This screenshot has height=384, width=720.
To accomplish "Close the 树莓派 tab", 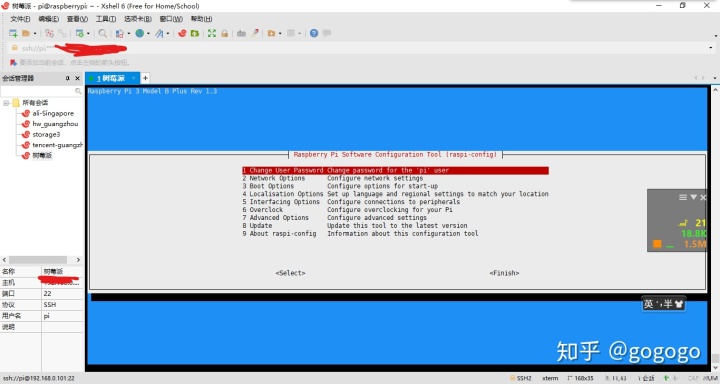I will click(x=133, y=78).
